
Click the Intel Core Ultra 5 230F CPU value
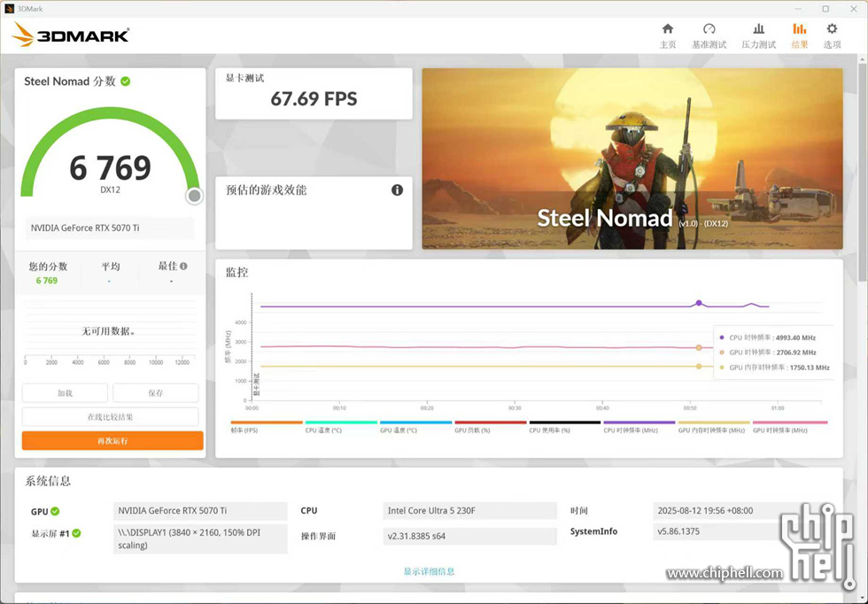tap(469, 511)
